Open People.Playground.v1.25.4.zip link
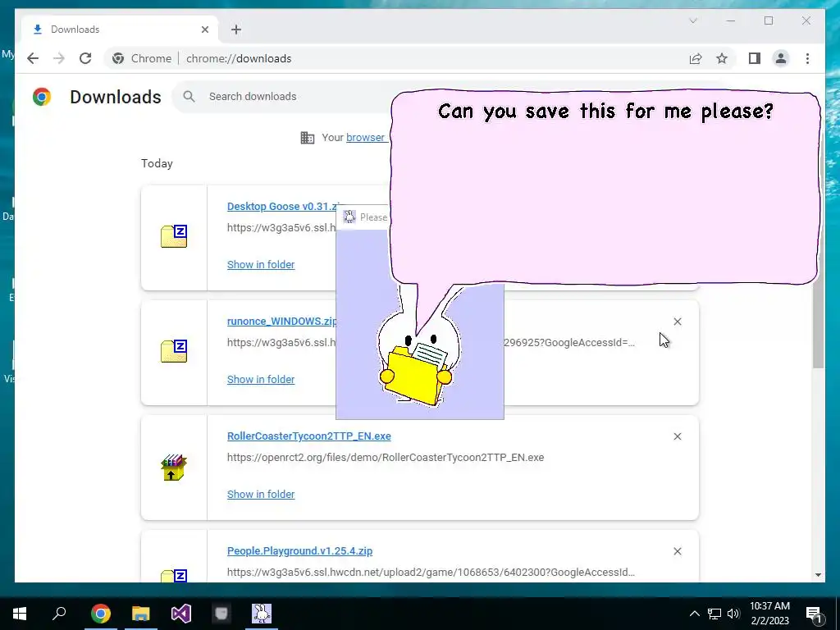840x630 pixels. 300,551
